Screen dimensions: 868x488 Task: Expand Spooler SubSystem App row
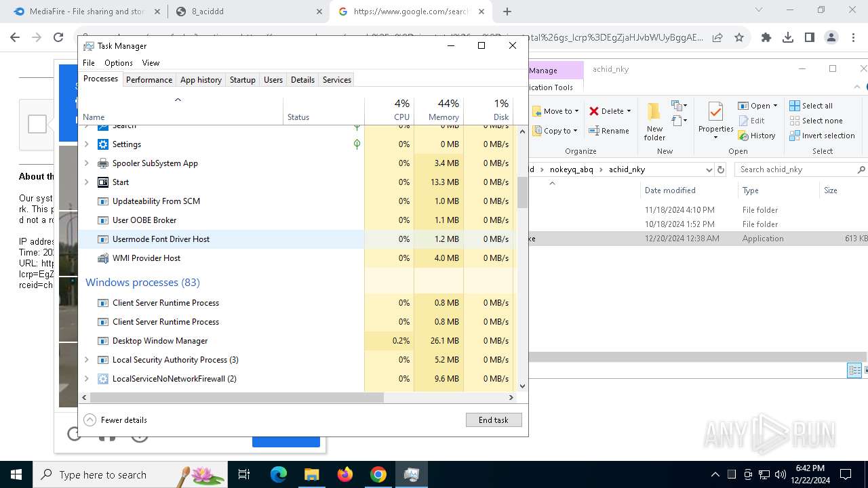point(86,163)
